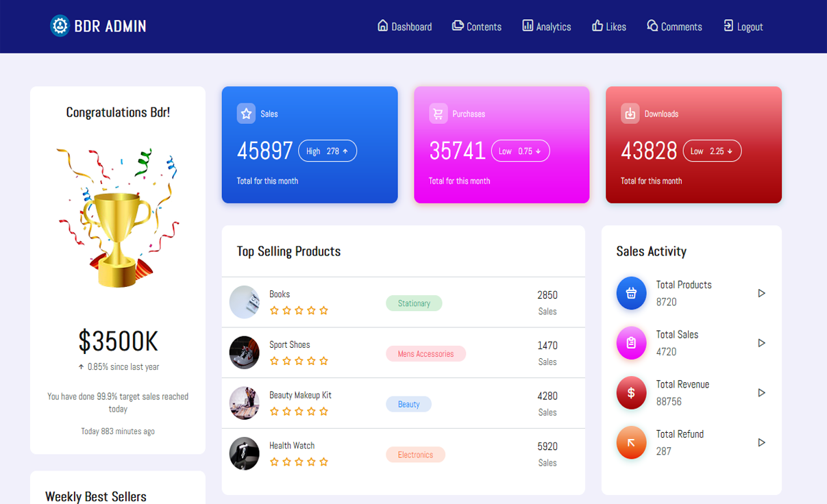Click the Health Watch product thumbnail
827x504 pixels.
(x=244, y=453)
